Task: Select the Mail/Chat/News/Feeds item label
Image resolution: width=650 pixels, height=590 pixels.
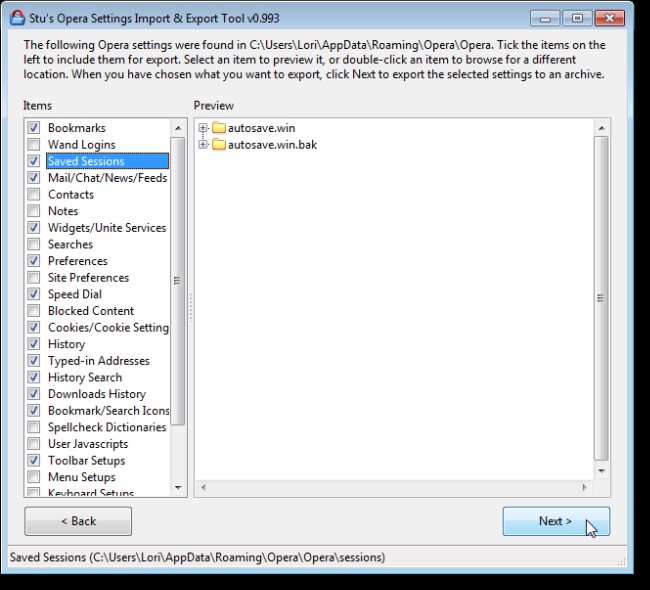Action: point(107,177)
